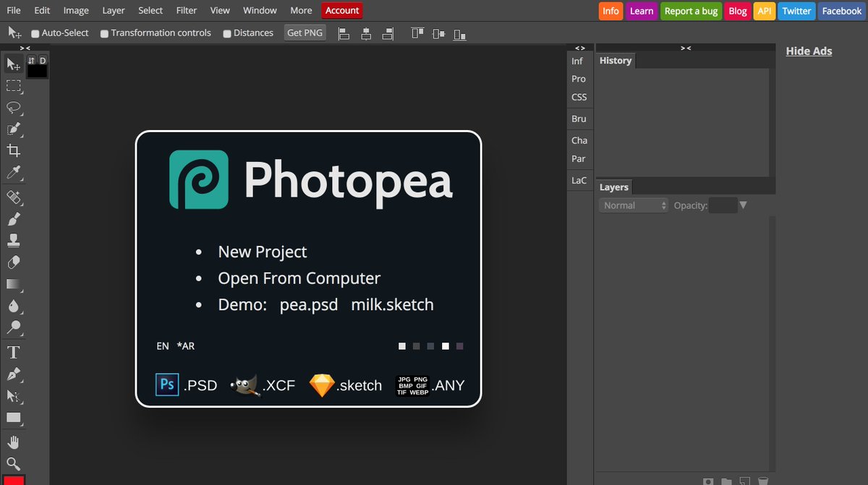The width and height of the screenshot is (868, 485).
Task: Select the Path Select tool
Action: pyautogui.click(x=14, y=395)
